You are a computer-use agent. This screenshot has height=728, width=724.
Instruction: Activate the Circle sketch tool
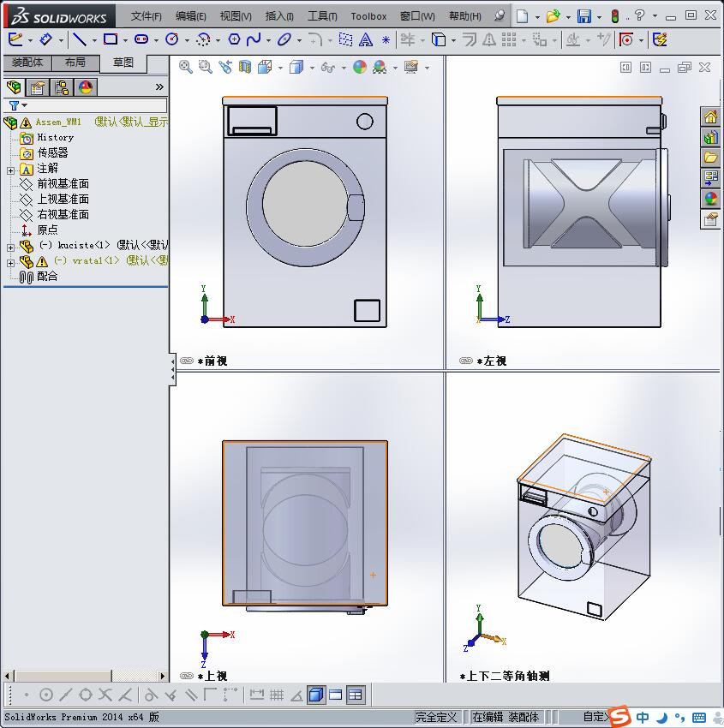pyautogui.click(x=172, y=40)
